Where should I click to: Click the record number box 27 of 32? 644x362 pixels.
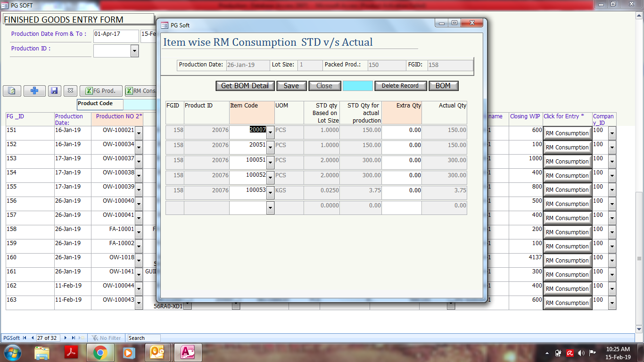pos(49,338)
